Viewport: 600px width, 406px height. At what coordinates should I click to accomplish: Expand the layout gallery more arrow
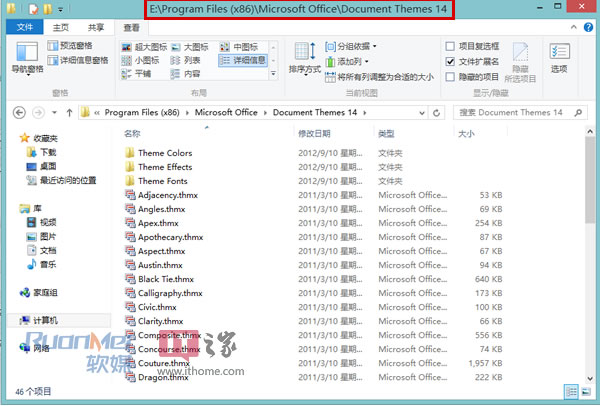[273, 73]
